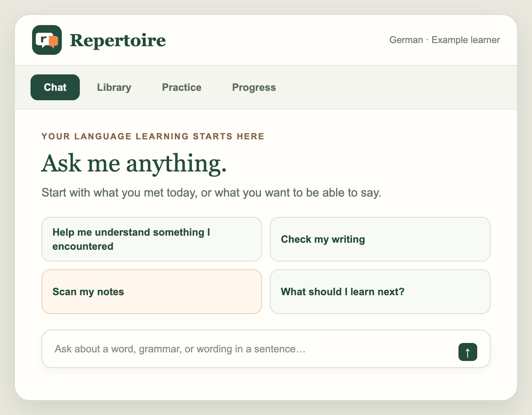Click the "German · Example learner" label
The image size is (532, 415).
click(x=445, y=40)
